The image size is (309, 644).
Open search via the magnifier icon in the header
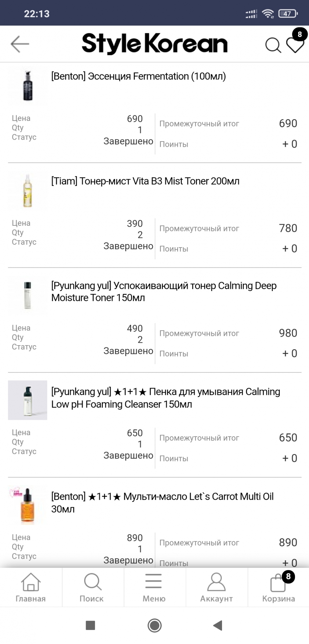pos(273,45)
